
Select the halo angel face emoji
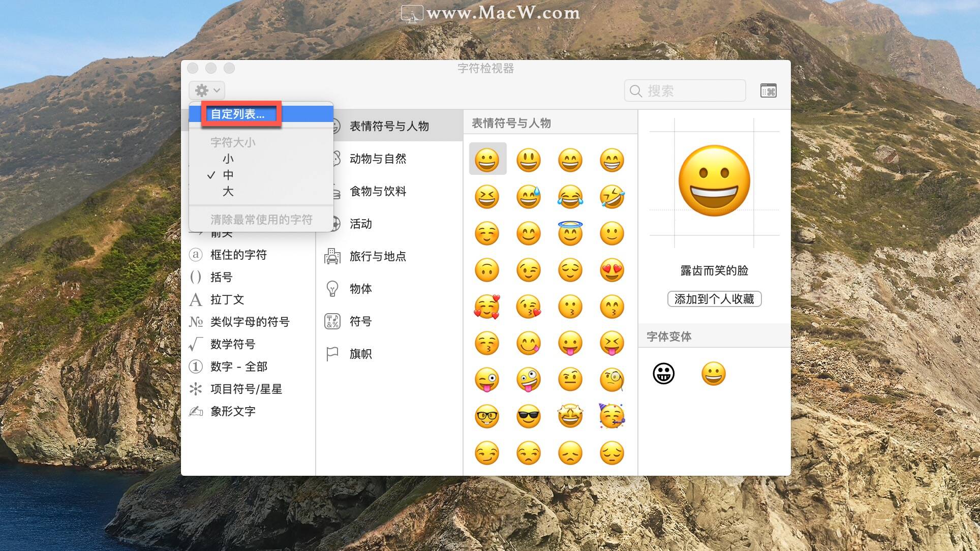pos(570,234)
